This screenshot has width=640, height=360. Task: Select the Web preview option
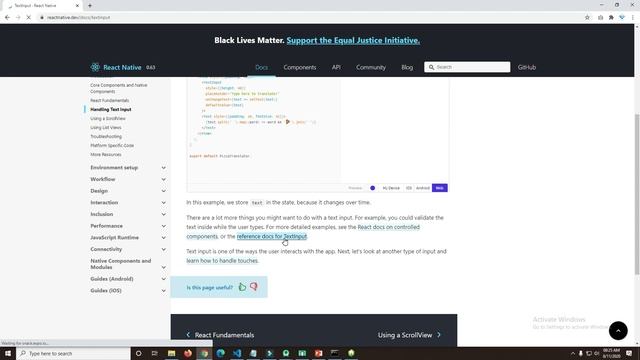click(440, 188)
